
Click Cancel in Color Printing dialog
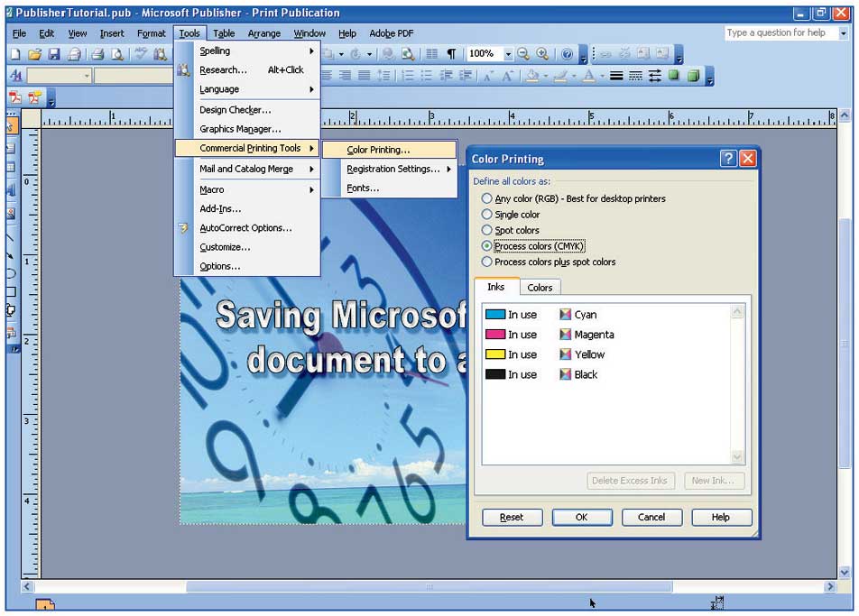coord(651,518)
